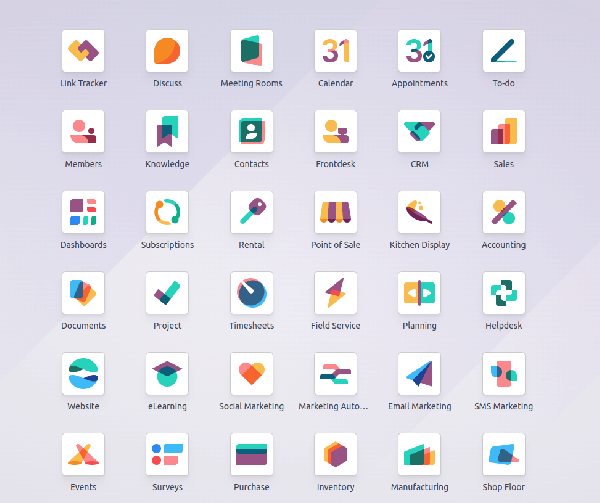The width and height of the screenshot is (600, 503).
Task: Launch the Field Service app
Action: click(x=335, y=293)
